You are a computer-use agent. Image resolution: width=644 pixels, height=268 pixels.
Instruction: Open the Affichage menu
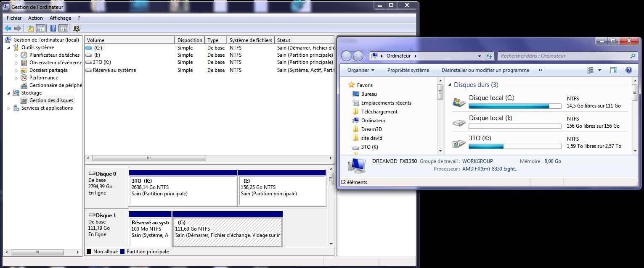tap(60, 18)
